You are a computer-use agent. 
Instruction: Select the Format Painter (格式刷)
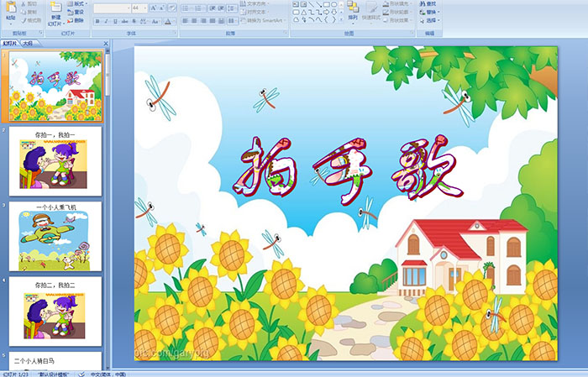pyautogui.click(x=31, y=20)
